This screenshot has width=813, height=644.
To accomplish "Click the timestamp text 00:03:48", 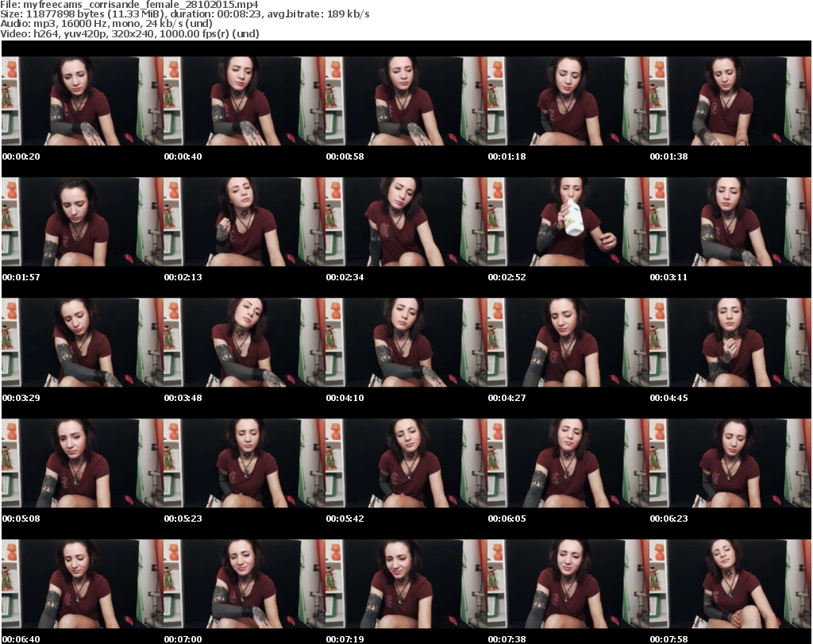I will click(183, 398).
